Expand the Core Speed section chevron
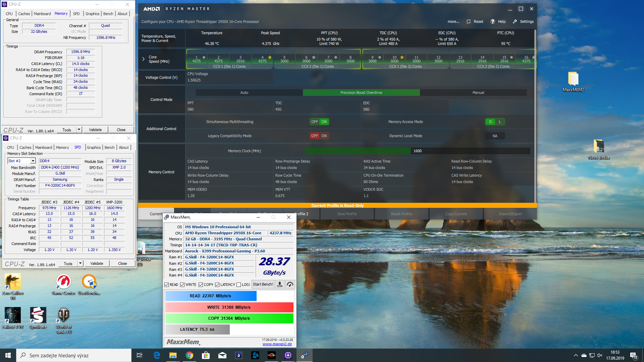This screenshot has height=362, width=644. pyautogui.click(x=144, y=59)
